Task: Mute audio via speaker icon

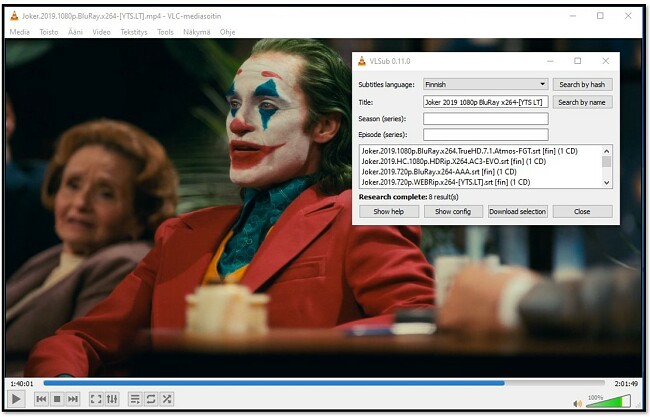Action: coord(577,403)
